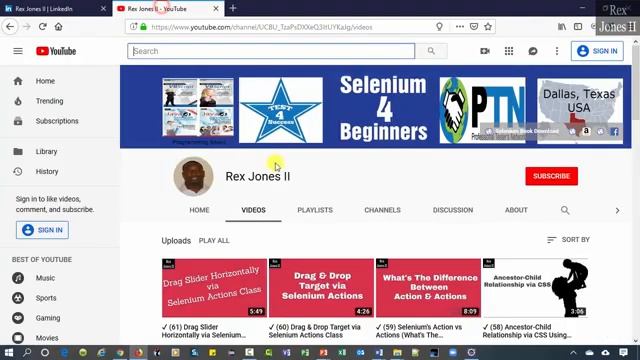Click the Windows taskbar search icon
Screen dimensions: 640x360
point(27,353)
